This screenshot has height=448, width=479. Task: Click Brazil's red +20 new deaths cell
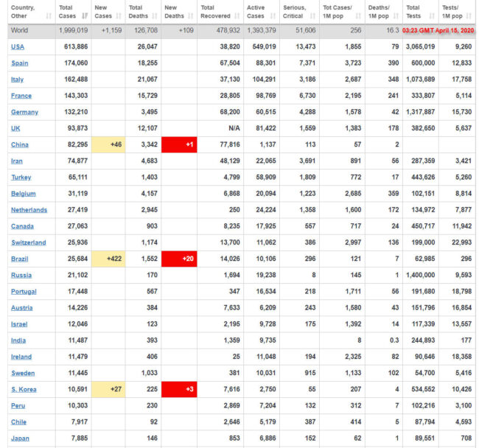point(179,259)
